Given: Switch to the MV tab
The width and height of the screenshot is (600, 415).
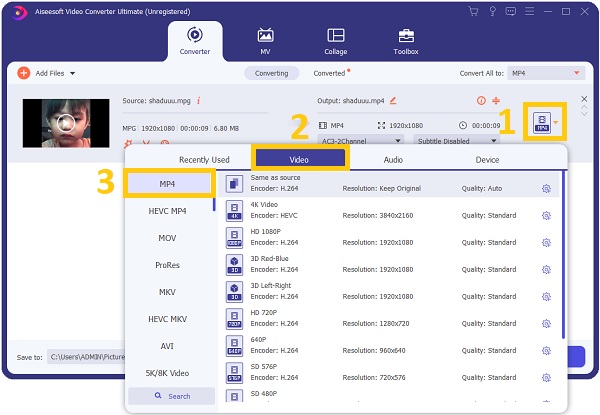Looking at the screenshot, I should pos(265,41).
